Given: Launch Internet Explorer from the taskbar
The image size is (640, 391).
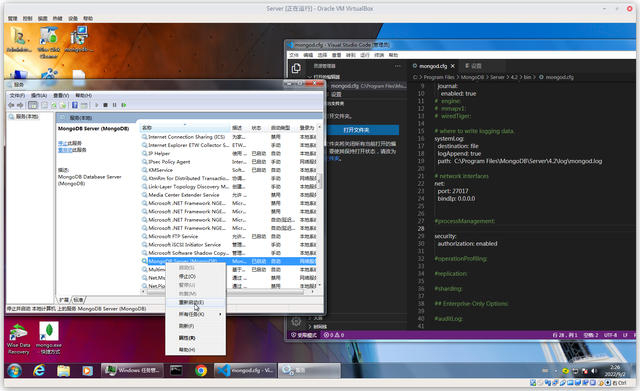Looking at the screenshot, I should 39,371.
